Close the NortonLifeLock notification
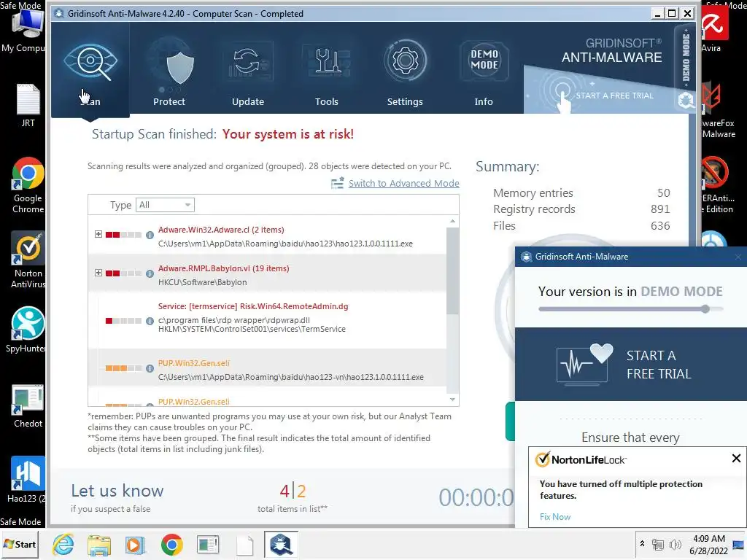The image size is (747, 560). coord(736,458)
